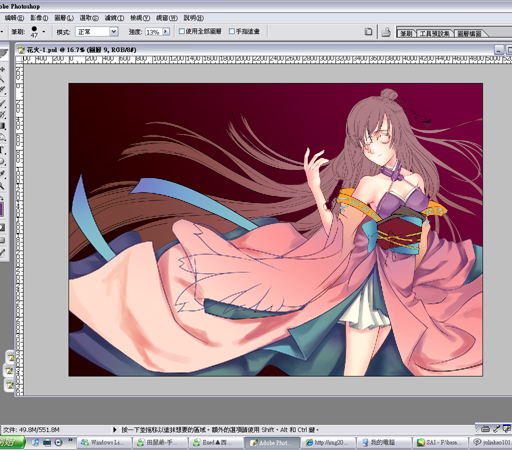Toggle Quick Mask mode in toolbox

pyautogui.click(x=3, y=228)
